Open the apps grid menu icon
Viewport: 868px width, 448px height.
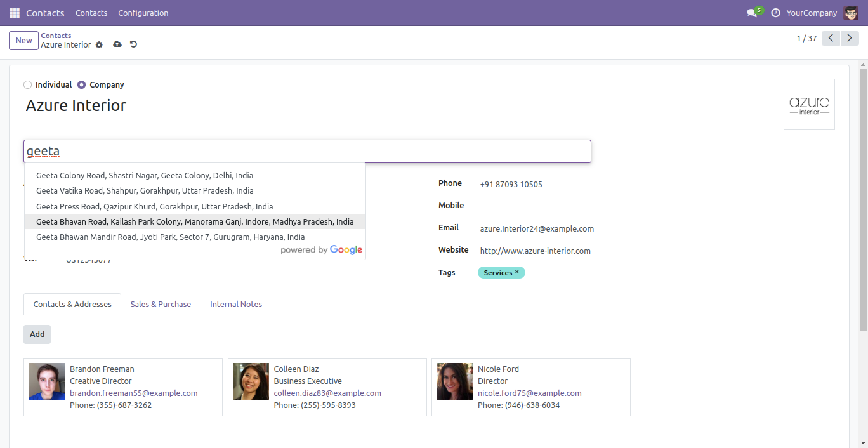pos(15,13)
